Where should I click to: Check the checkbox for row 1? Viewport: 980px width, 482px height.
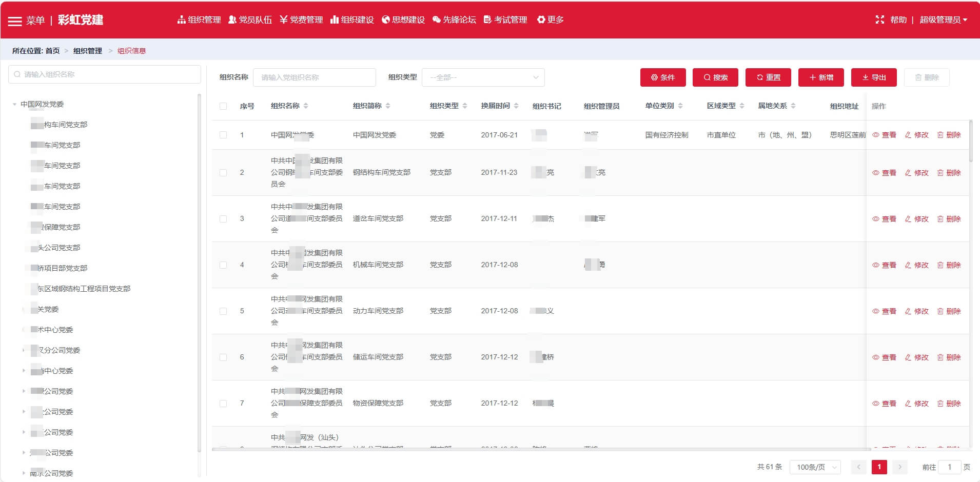223,135
